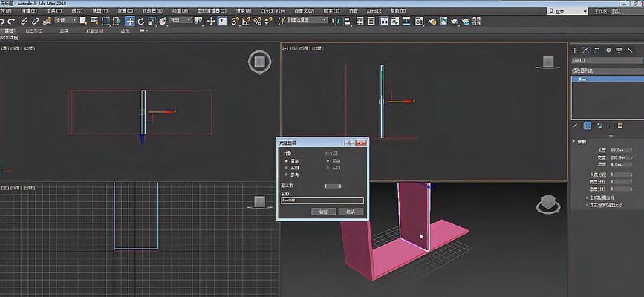
Task: Activate the Select and Rotate tool
Action: point(141,21)
